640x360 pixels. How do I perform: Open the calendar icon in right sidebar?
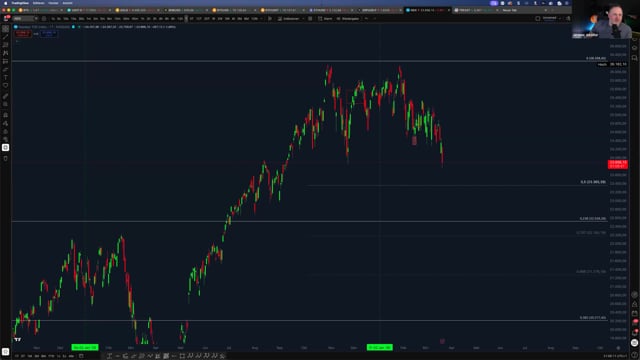tap(635, 313)
